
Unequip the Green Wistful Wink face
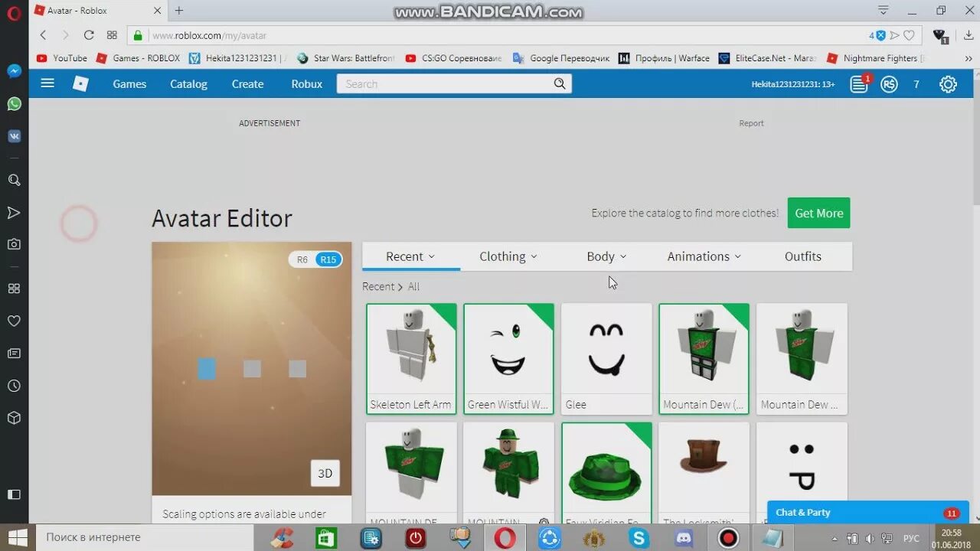(508, 358)
